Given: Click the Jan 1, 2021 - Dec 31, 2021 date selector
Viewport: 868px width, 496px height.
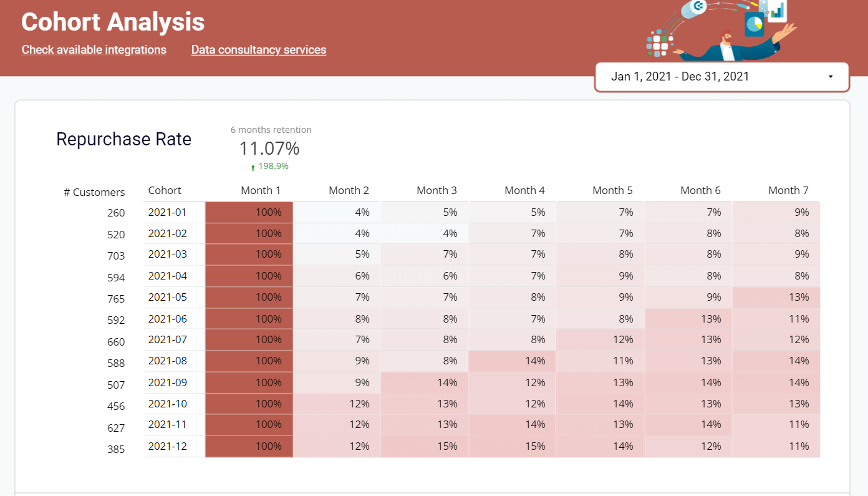Looking at the screenshot, I should 722,77.
